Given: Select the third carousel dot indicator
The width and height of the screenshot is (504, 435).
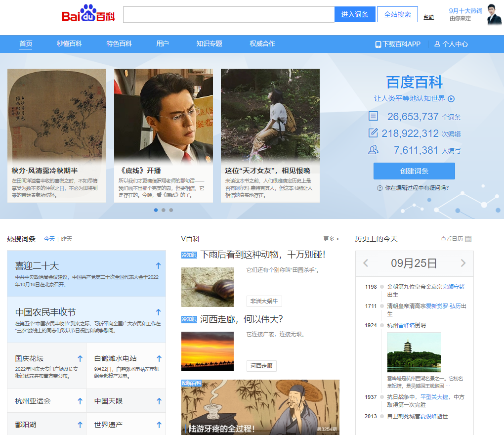Looking at the screenshot, I should pos(171,210).
